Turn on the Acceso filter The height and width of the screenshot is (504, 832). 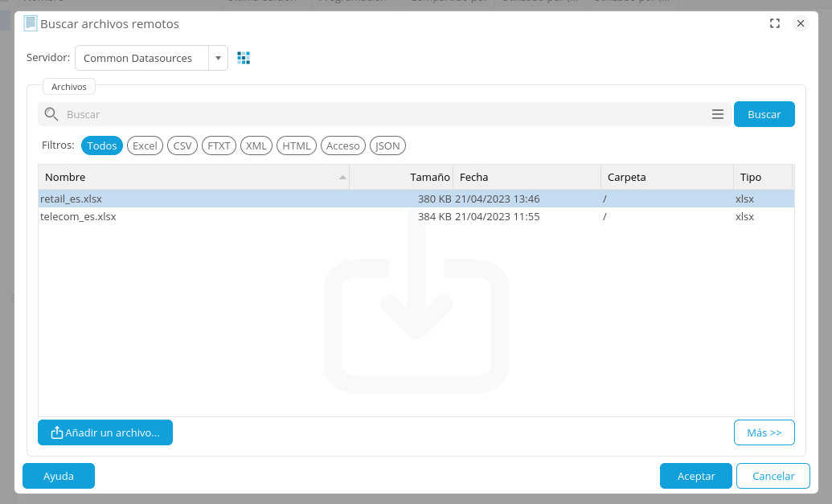[x=343, y=145]
